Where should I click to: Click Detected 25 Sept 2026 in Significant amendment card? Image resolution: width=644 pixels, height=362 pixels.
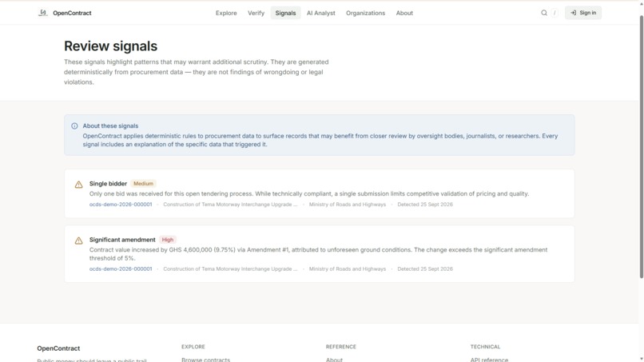425,269
